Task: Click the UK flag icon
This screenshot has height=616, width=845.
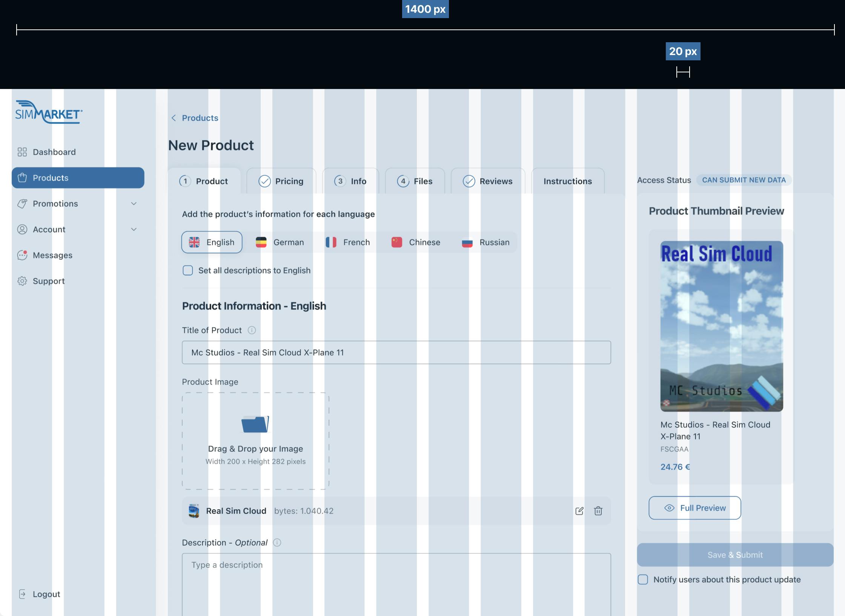Action: click(x=194, y=242)
